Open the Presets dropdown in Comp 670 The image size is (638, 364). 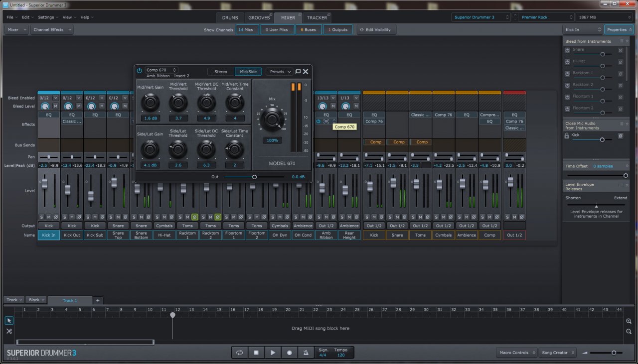pyautogui.click(x=279, y=72)
